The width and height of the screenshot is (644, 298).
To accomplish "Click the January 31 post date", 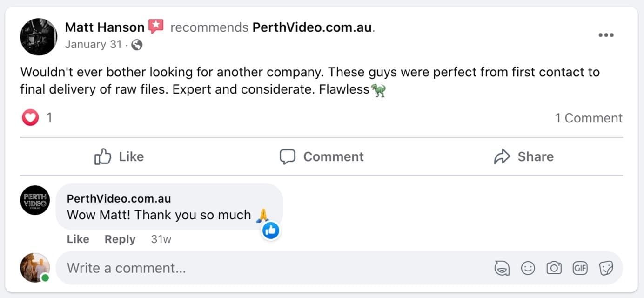I will 93,45.
